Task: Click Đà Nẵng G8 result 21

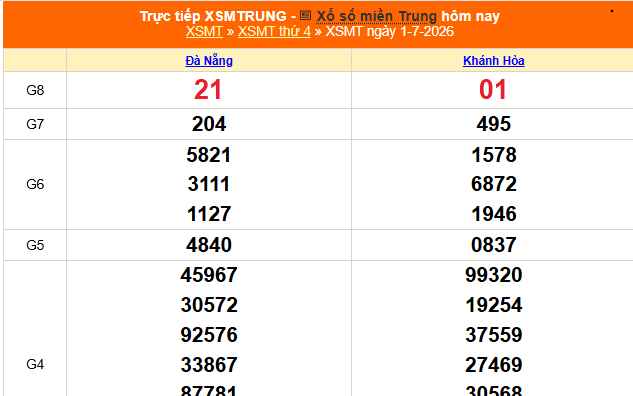Action: point(208,90)
